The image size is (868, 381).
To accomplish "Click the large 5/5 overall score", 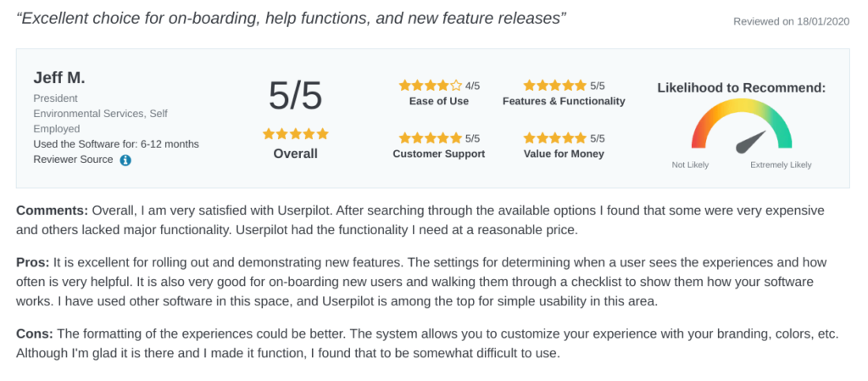I will [295, 96].
